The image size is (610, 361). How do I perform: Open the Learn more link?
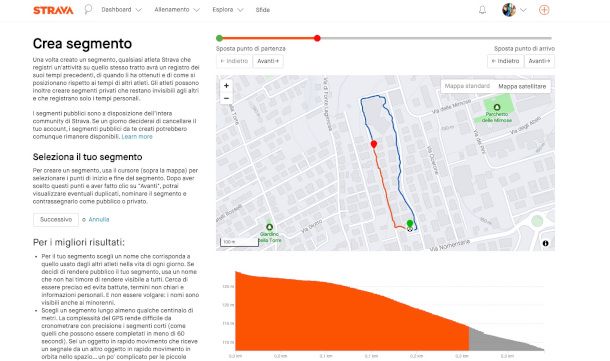pos(137,137)
